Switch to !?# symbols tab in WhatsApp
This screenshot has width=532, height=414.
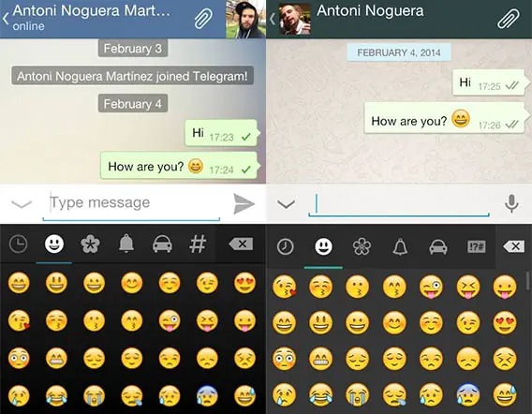[477, 246]
